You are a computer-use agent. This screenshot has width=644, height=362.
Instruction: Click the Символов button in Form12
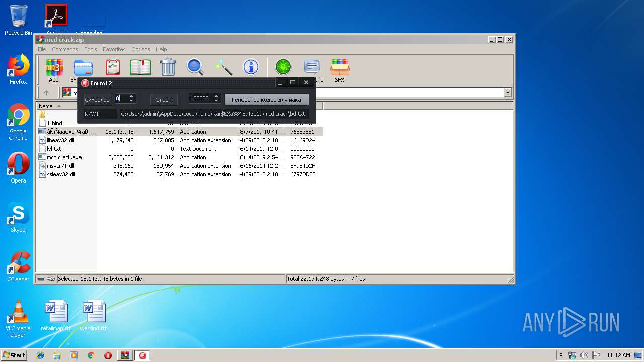tap(97, 99)
